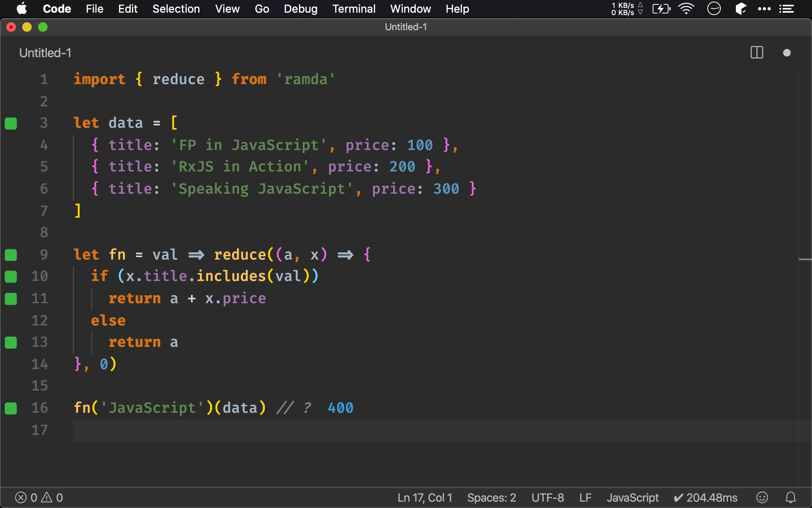
Task: Click the fn variable declaration on line 9
Action: click(x=117, y=254)
